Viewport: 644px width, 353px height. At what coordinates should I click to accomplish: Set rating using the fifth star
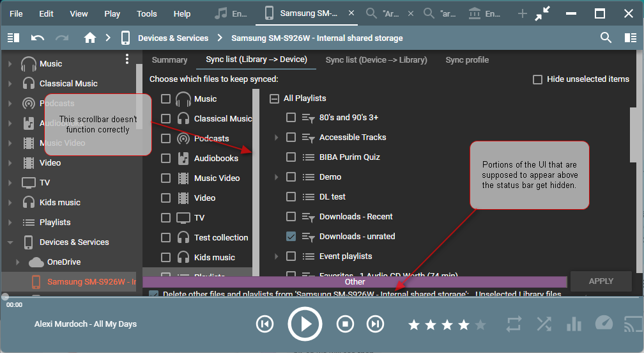tap(480, 325)
